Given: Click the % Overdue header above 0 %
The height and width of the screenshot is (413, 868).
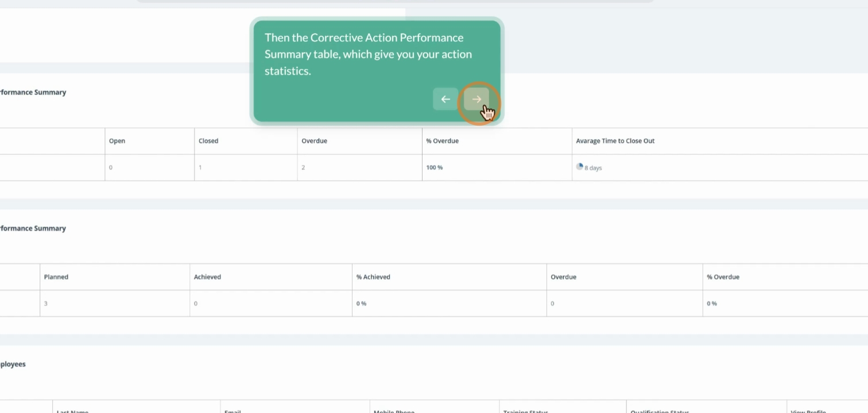Looking at the screenshot, I should tap(723, 277).
